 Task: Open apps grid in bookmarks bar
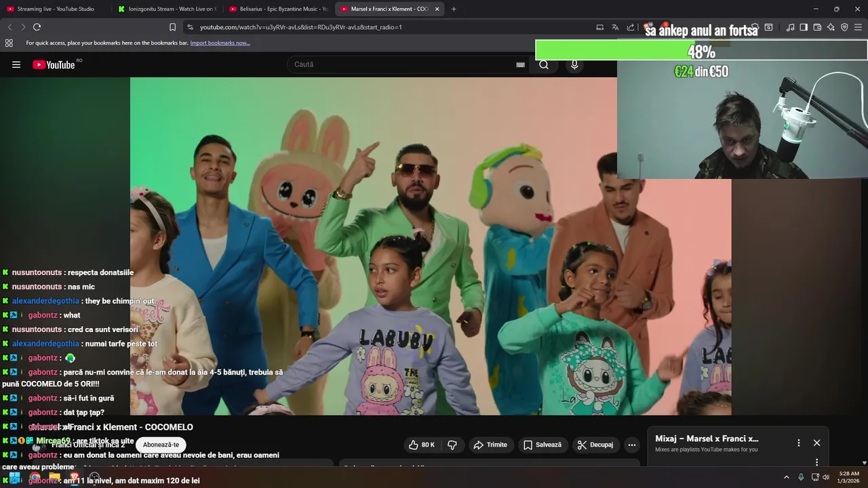click(9, 43)
